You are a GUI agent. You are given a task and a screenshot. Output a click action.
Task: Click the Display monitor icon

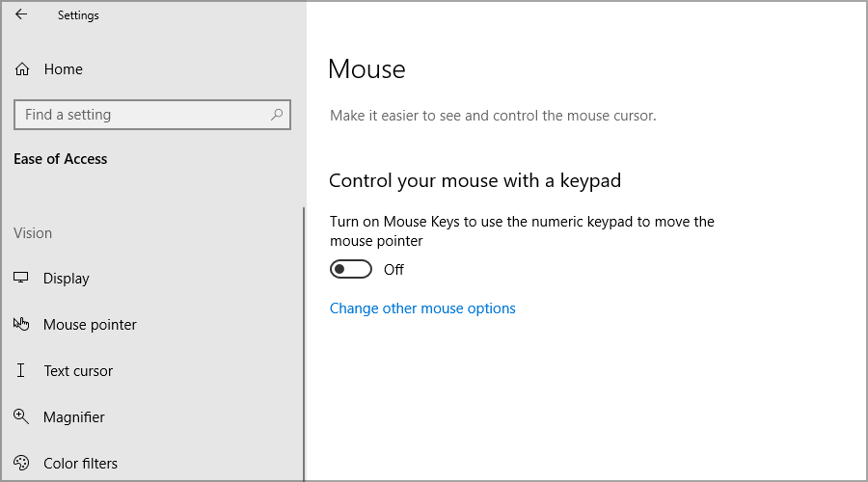21,278
